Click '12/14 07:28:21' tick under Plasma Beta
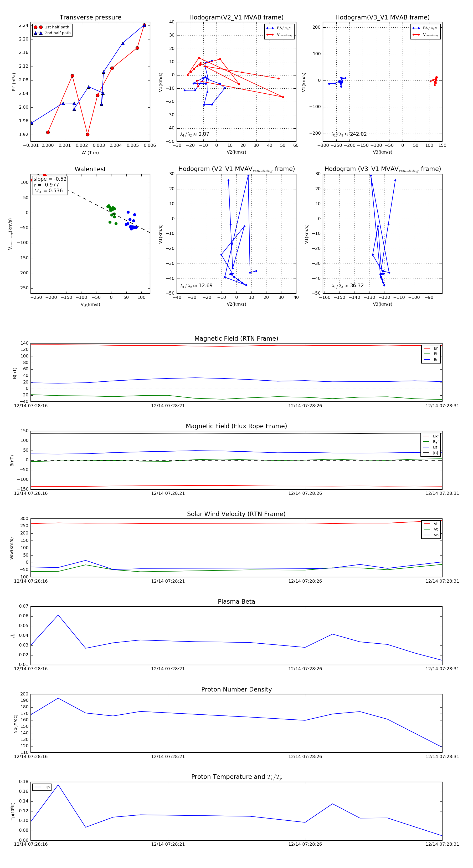473x868 pixels. click(x=168, y=669)
